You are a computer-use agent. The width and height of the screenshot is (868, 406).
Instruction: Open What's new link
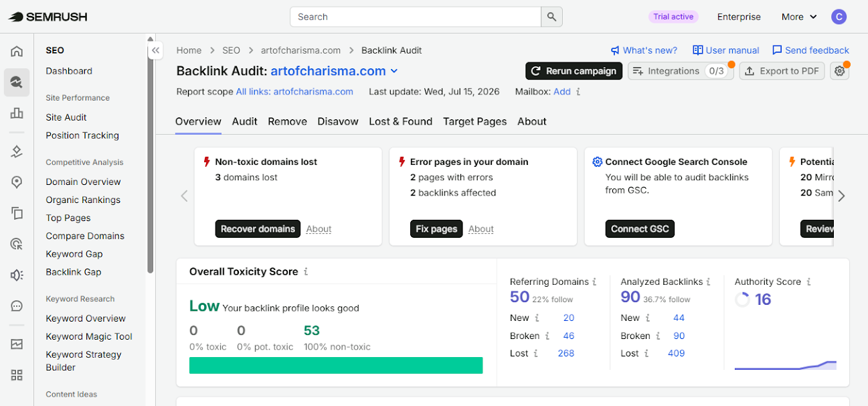pos(644,50)
